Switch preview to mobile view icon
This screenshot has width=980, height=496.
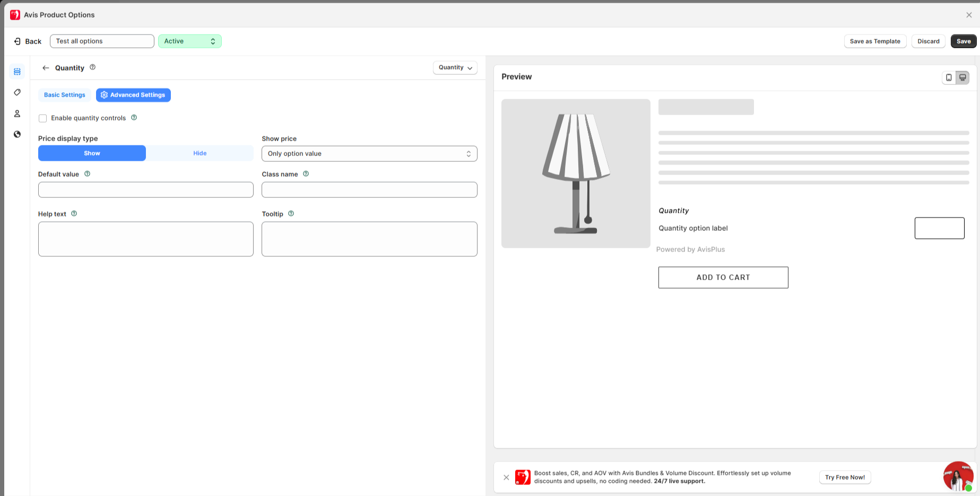click(x=949, y=77)
